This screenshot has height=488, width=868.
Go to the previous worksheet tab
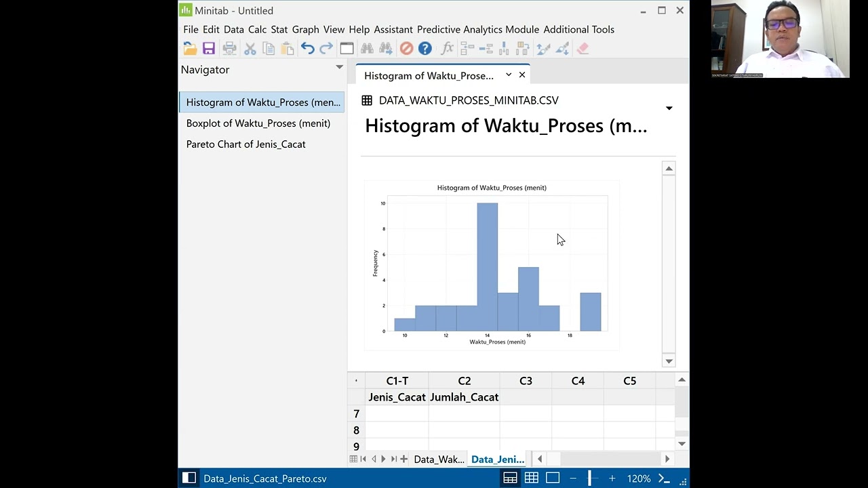[x=374, y=460]
